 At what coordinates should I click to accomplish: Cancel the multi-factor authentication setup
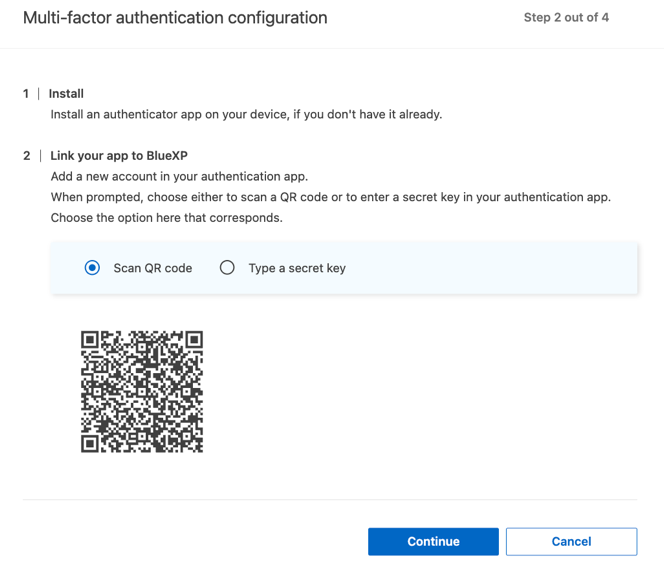pyautogui.click(x=571, y=541)
